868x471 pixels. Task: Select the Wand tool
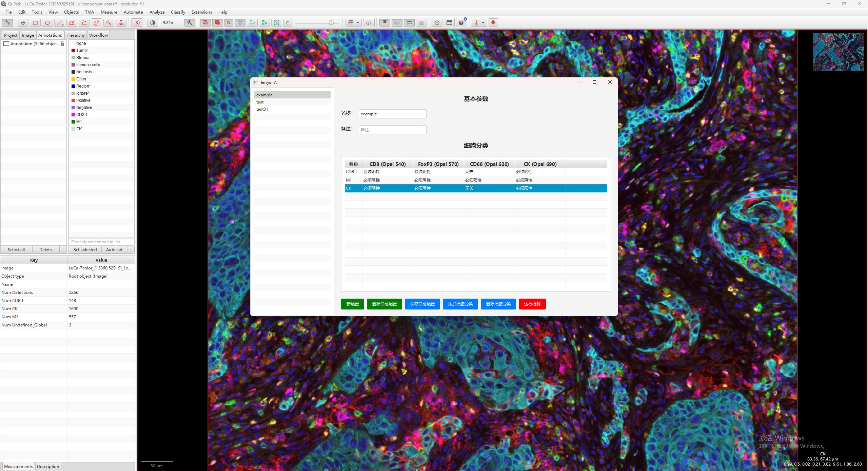coord(108,23)
